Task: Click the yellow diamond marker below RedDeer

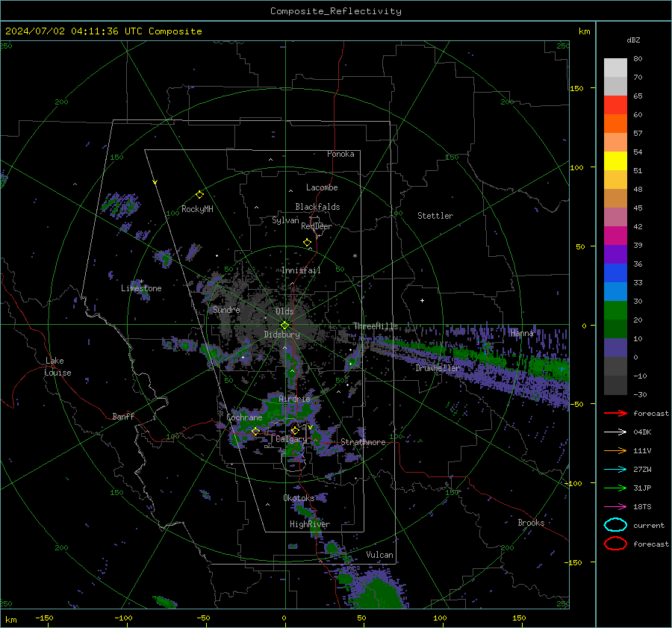Action: (308, 243)
